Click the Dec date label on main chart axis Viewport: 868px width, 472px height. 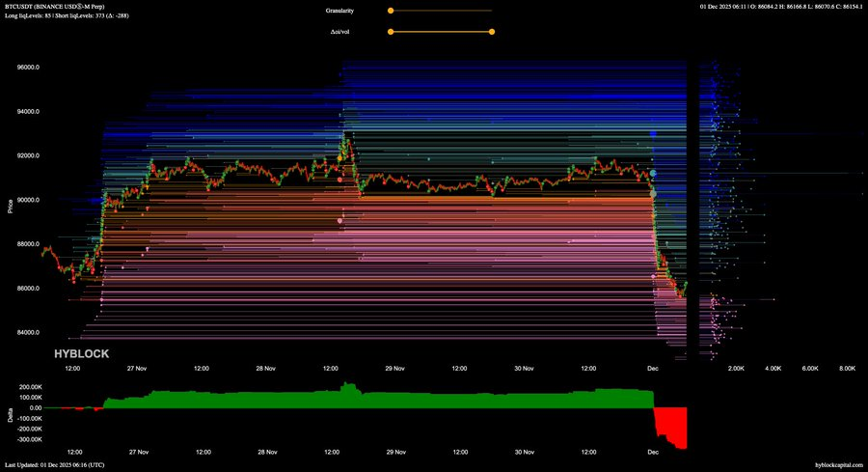point(654,369)
